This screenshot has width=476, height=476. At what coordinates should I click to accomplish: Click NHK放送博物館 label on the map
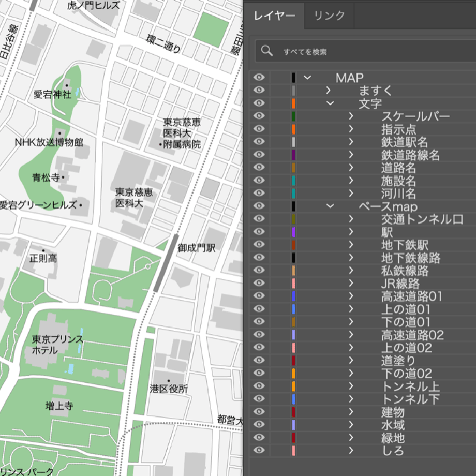point(49,142)
